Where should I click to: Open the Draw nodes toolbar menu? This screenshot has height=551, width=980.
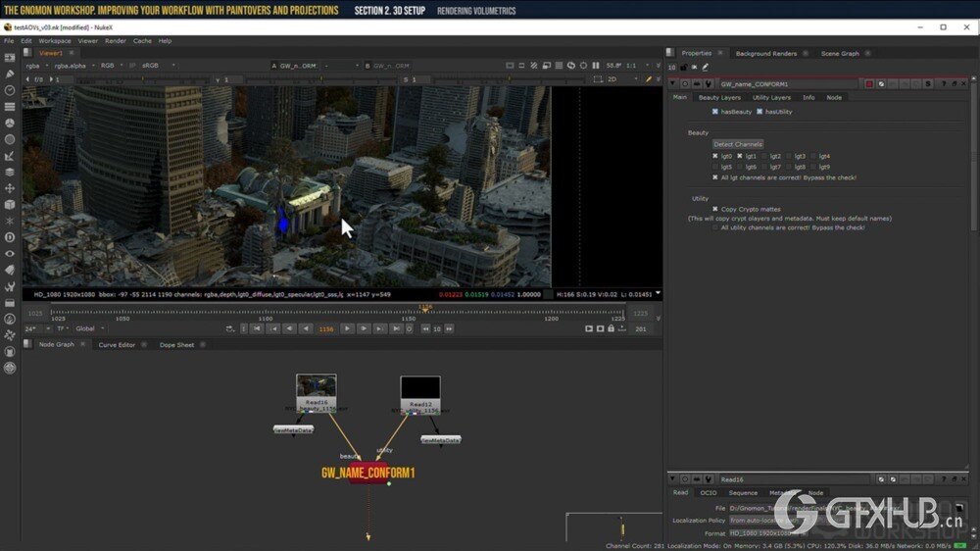tap(10, 74)
